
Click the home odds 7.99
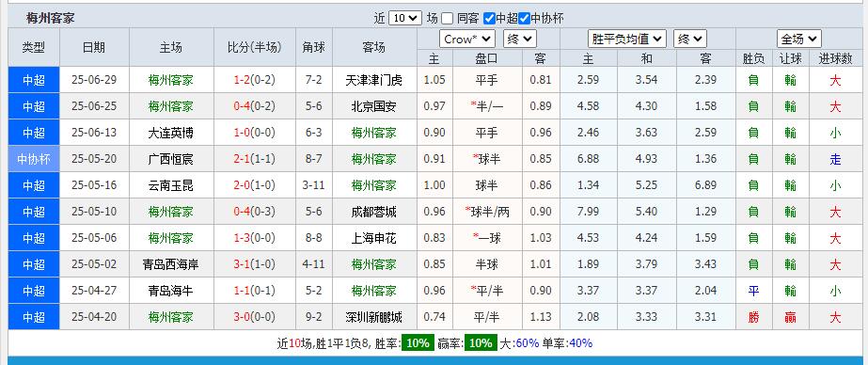coord(588,212)
